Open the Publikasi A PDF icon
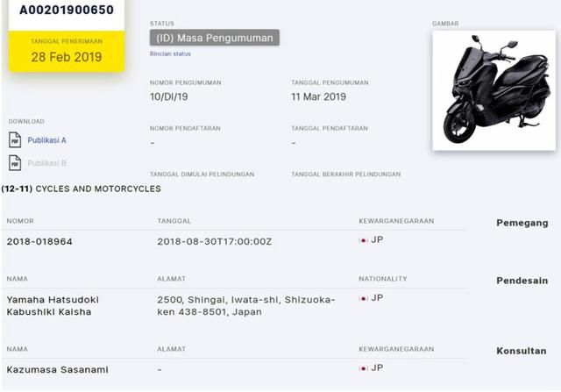The image size is (561, 392). tap(15, 140)
